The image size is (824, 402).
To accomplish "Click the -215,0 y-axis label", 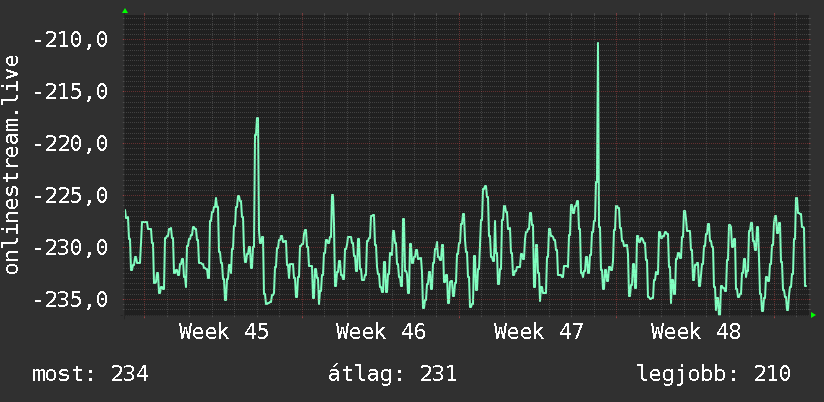I will (x=70, y=92).
